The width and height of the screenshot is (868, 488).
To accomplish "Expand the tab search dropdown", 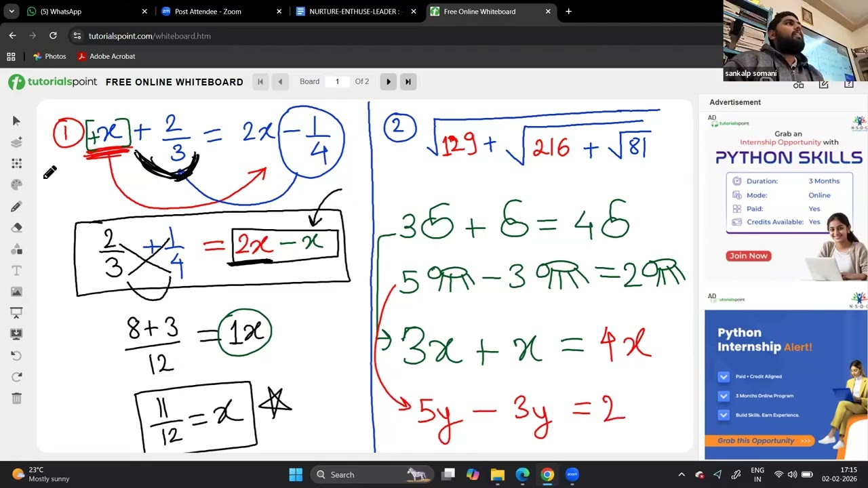I will click(x=12, y=12).
